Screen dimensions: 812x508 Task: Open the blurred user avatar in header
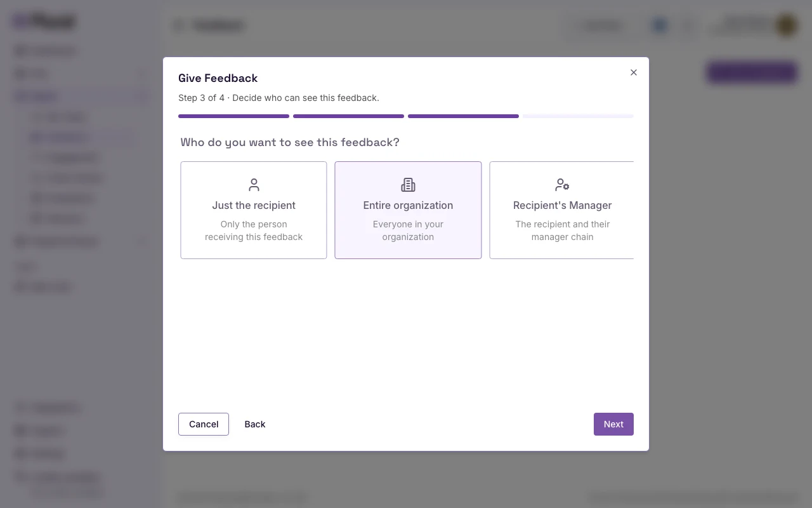pyautogui.click(x=787, y=25)
